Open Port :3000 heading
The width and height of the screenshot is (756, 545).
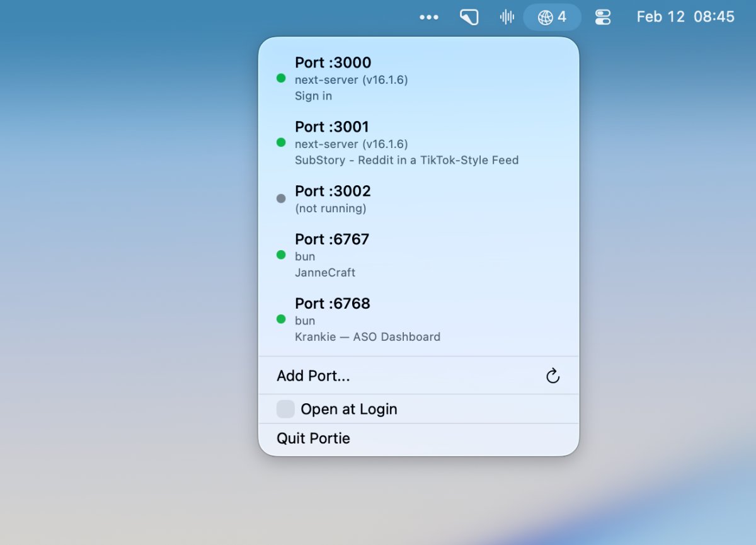tap(333, 62)
